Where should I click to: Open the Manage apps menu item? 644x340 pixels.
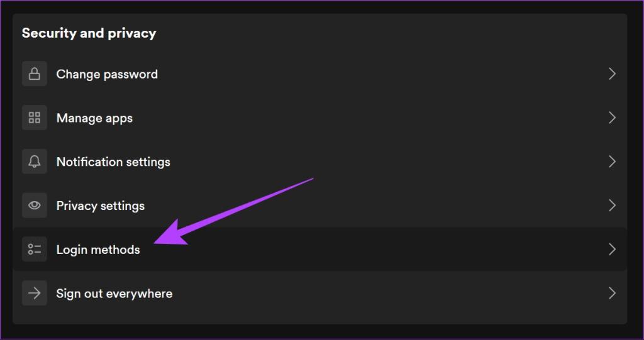pos(94,118)
